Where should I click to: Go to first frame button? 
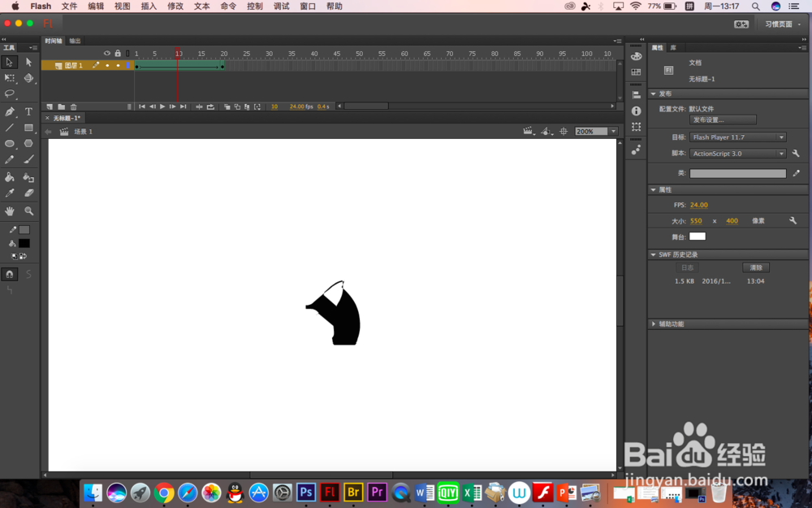point(142,106)
